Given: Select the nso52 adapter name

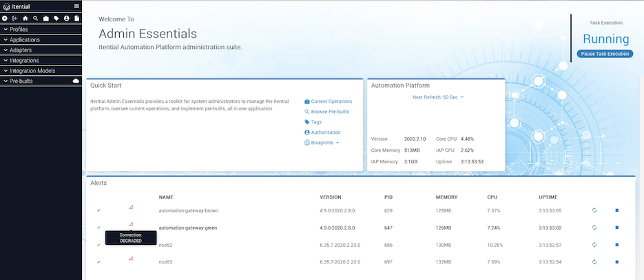Looking at the screenshot, I should (165, 245).
